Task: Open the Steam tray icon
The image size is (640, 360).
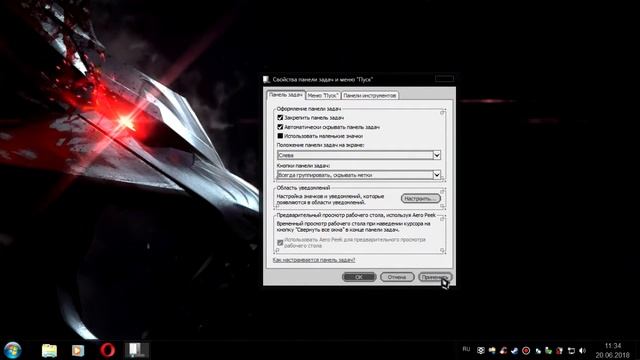Action: [515, 351]
